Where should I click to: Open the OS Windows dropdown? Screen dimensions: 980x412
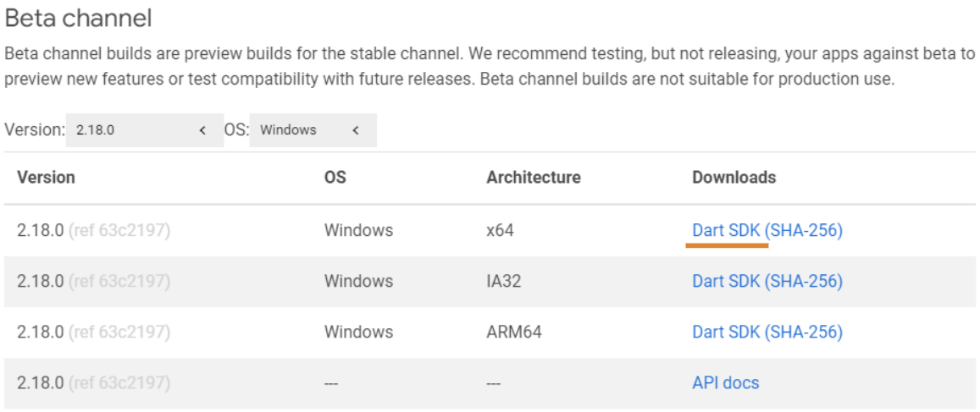point(313,130)
